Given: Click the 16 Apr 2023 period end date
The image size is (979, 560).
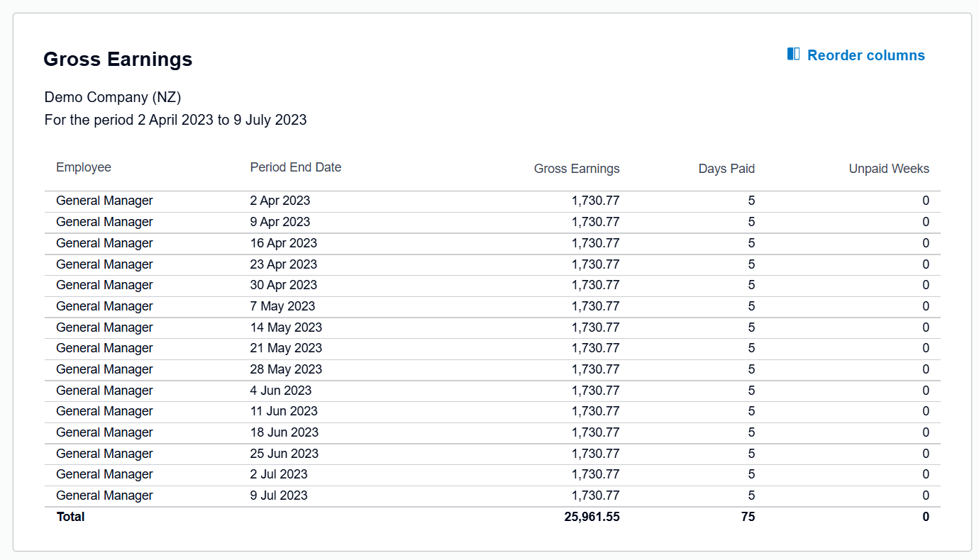Looking at the screenshot, I should click(x=284, y=243).
